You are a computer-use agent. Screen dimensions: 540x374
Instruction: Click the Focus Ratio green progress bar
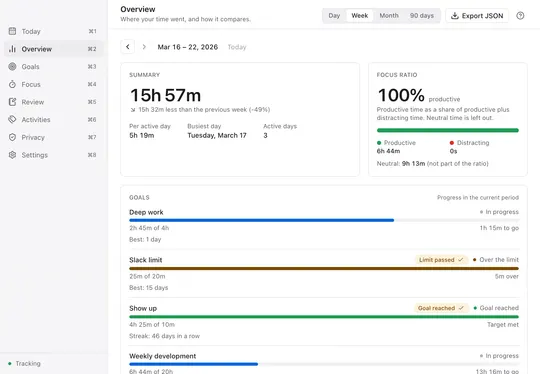click(448, 130)
